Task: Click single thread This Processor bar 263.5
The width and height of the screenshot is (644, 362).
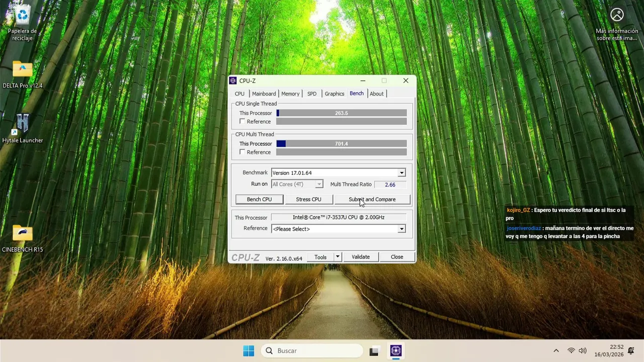Action: (x=342, y=113)
